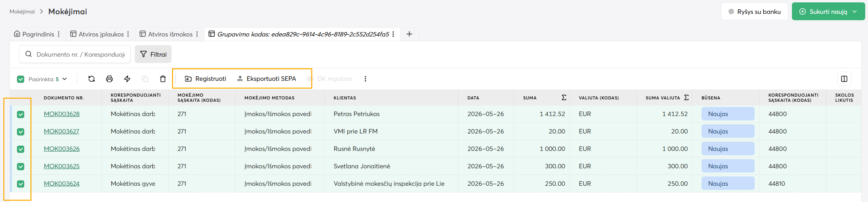Screen dimensions: 868x202
Task: Sort by Mokėjimo metodas column header
Action: coord(270,98)
